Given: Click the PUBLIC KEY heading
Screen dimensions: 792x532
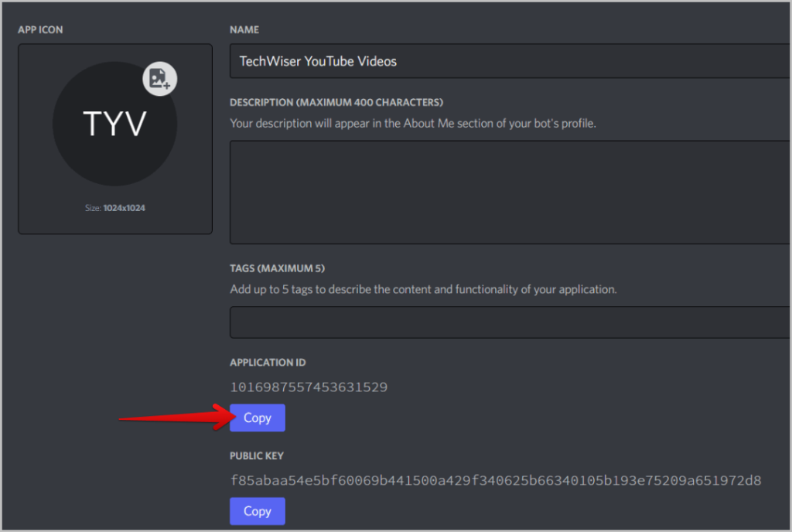Looking at the screenshot, I should (257, 455).
